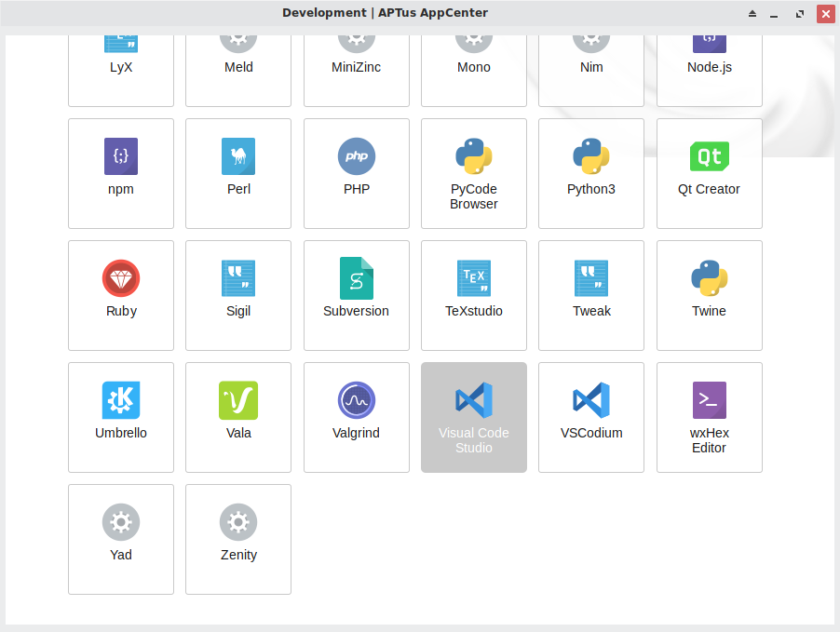Open the VSCodium icon
This screenshot has width=840, height=632.
pyautogui.click(x=591, y=400)
